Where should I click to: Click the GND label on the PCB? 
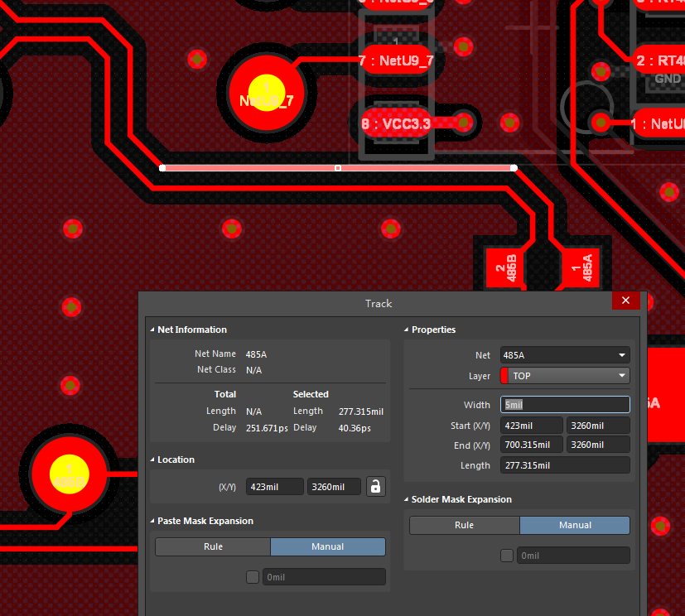(668, 79)
